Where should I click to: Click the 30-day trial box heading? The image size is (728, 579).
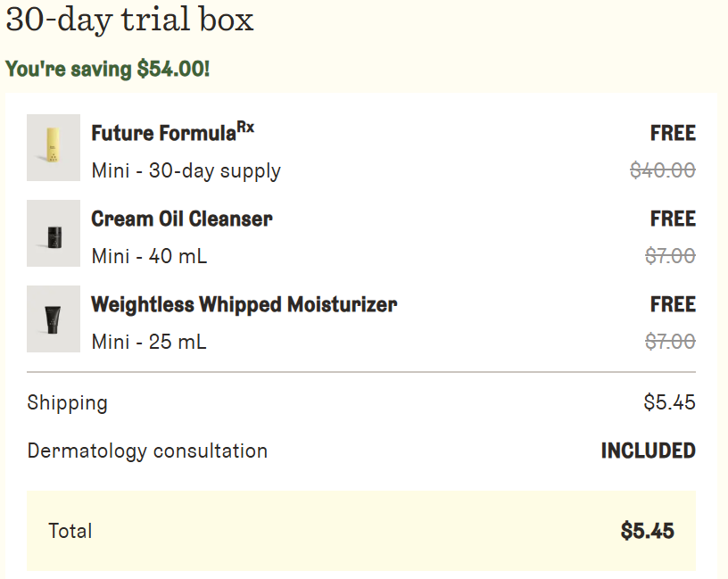(130, 20)
